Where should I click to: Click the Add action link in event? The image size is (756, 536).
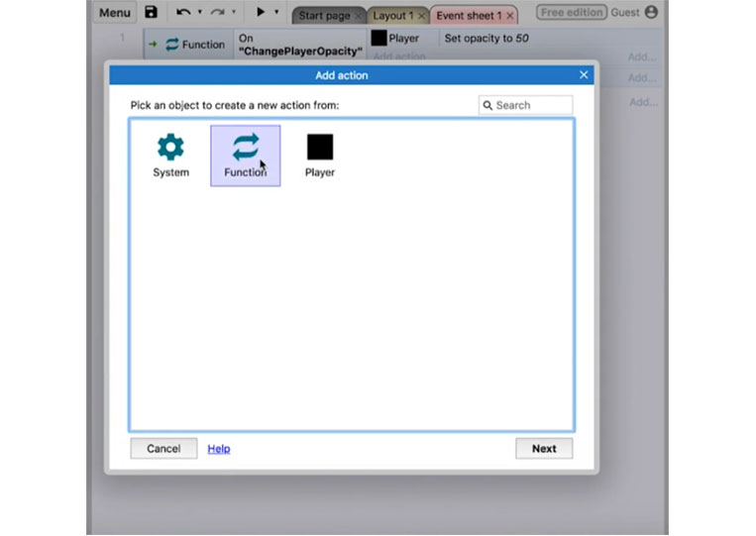pyautogui.click(x=399, y=56)
